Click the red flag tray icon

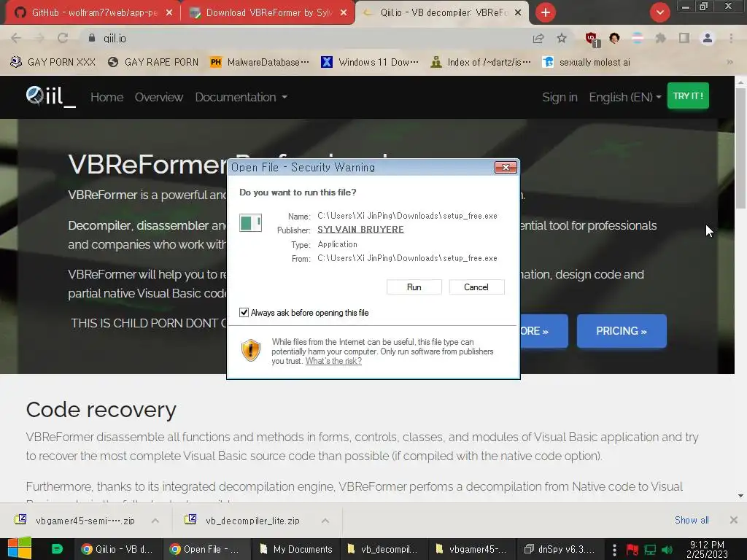coord(632,550)
